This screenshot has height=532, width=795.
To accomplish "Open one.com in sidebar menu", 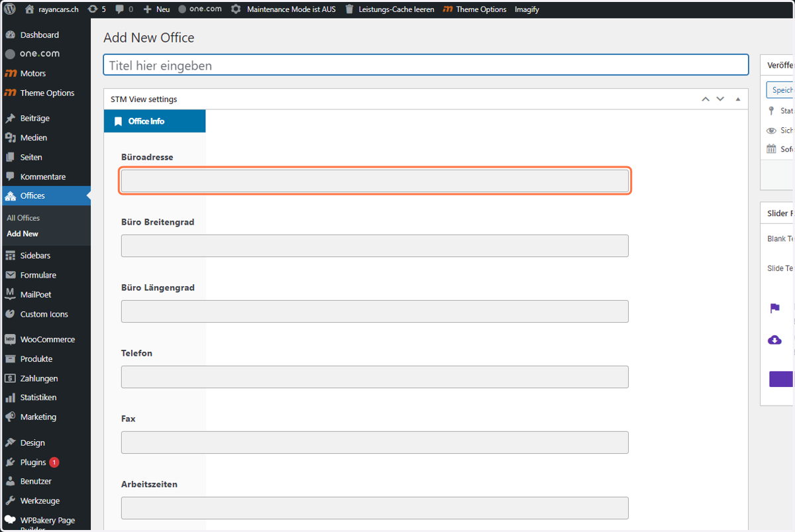I will [x=45, y=54].
